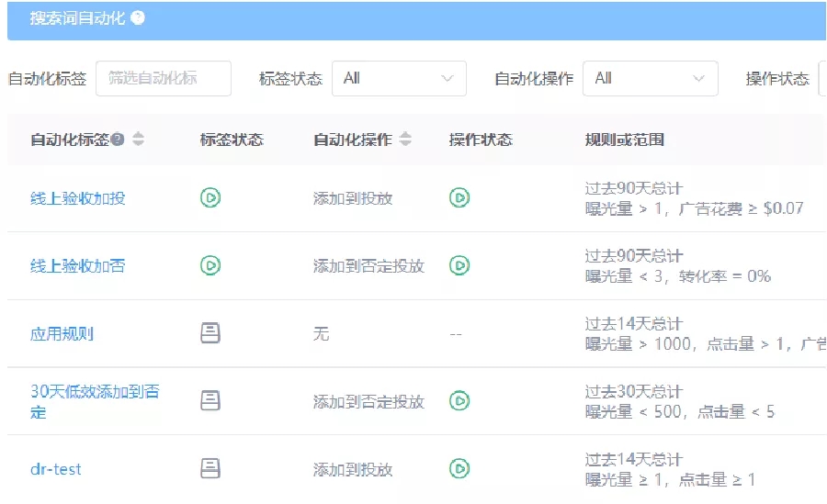Viewport: 827px width, 504px height.
Task: Toggle operation status play icon for 30天低效添加到否定
Action: pyautogui.click(x=459, y=401)
